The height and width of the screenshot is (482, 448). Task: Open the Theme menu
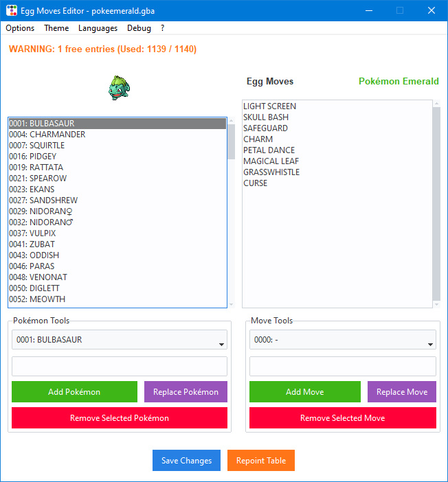(56, 28)
